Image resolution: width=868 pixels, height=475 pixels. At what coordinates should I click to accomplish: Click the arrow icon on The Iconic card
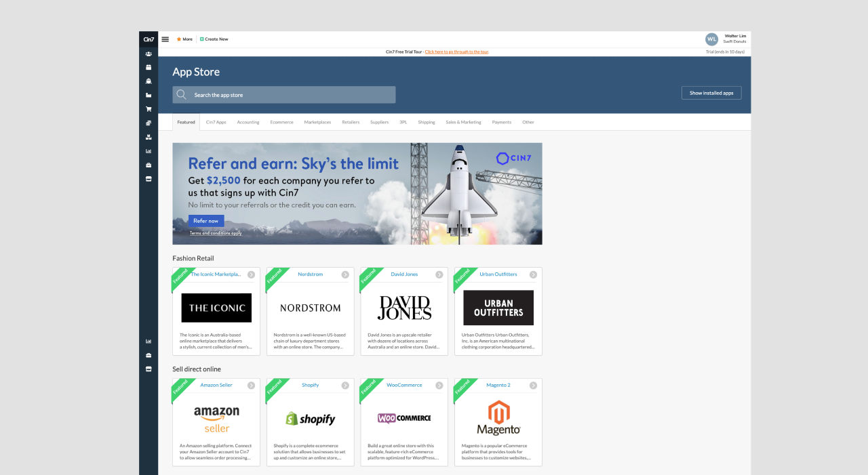pos(251,274)
